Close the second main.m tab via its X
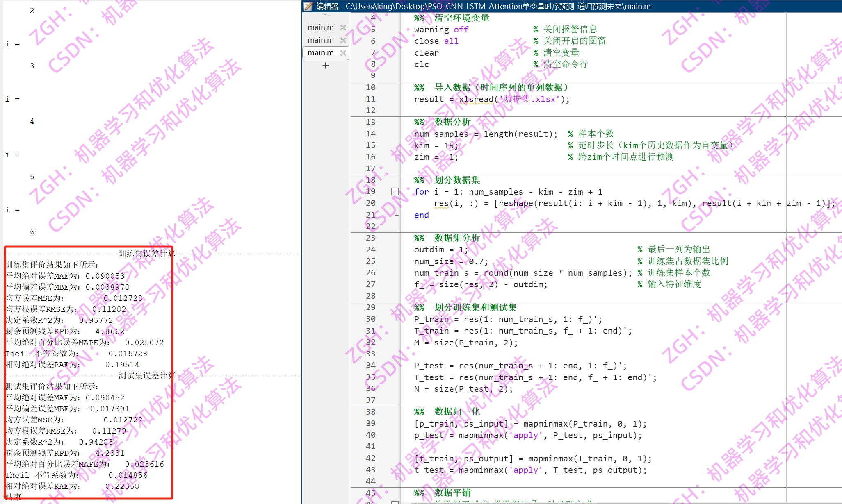The image size is (842, 504). (343, 40)
